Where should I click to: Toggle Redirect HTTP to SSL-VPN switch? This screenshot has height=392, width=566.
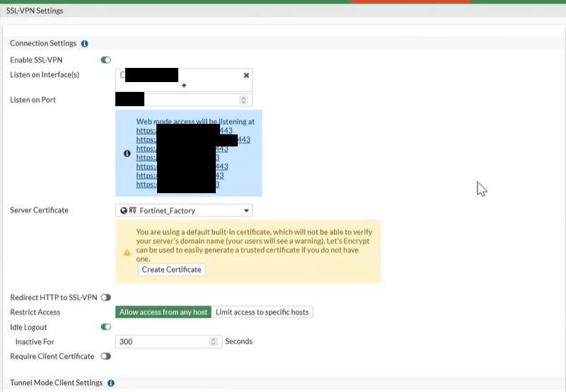point(105,297)
